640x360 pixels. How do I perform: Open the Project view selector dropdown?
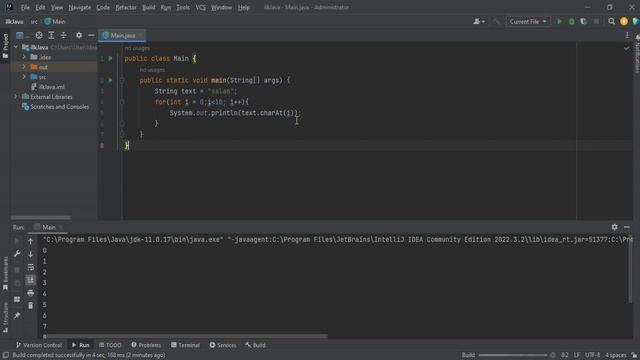pyautogui.click(x=22, y=36)
